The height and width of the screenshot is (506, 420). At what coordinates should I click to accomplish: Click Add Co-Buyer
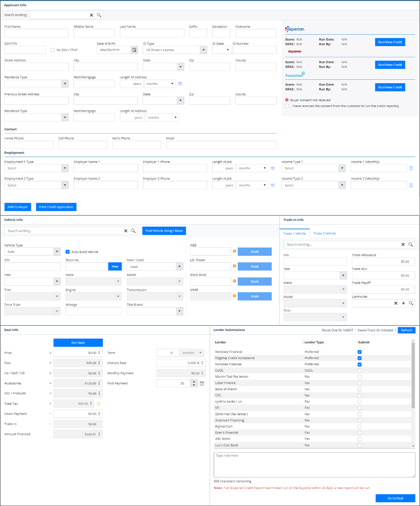click(17, 207)
